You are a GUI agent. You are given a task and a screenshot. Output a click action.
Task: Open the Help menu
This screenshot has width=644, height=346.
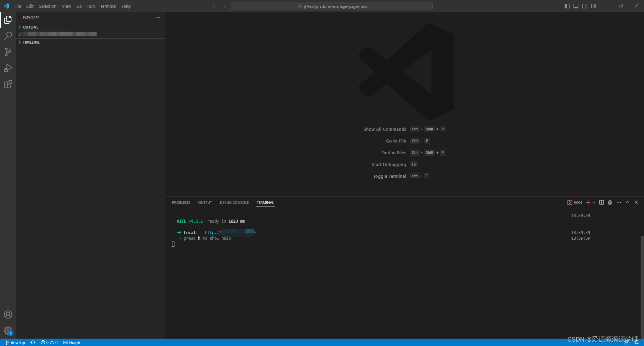pyautogui.click(x=126, y=6)
